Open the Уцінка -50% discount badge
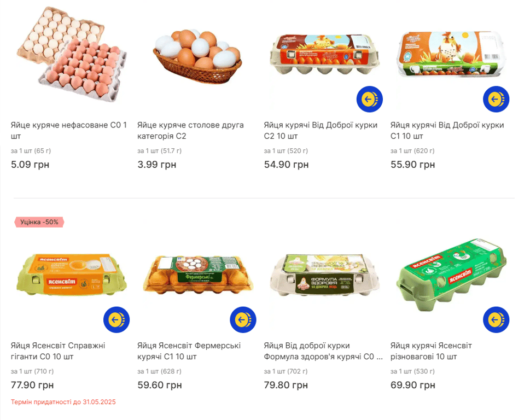 [x=39, y=222]
